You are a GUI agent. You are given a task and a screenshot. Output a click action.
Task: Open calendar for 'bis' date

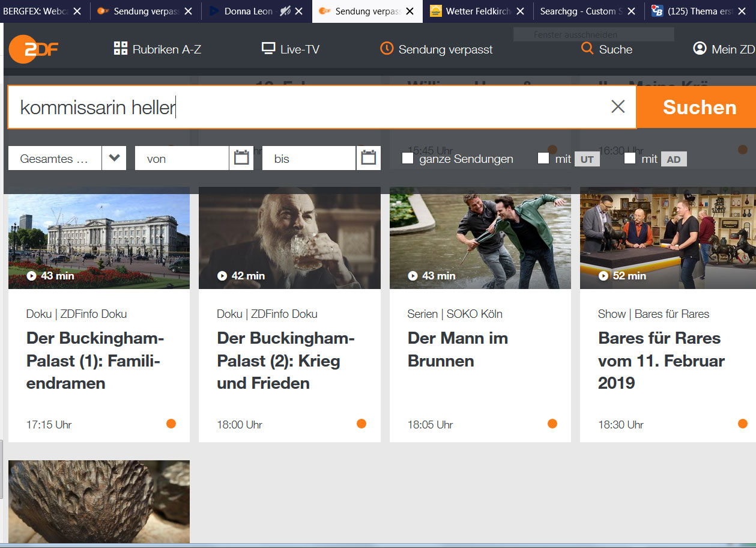(369, 159)
